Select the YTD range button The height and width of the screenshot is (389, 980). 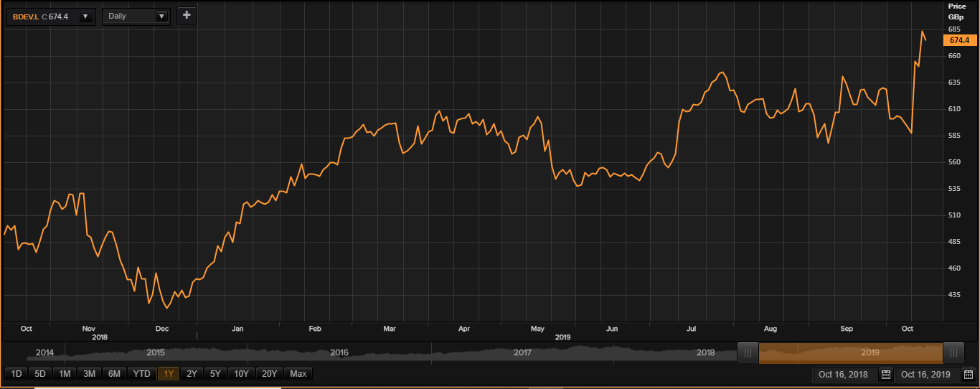coord(142,374)
